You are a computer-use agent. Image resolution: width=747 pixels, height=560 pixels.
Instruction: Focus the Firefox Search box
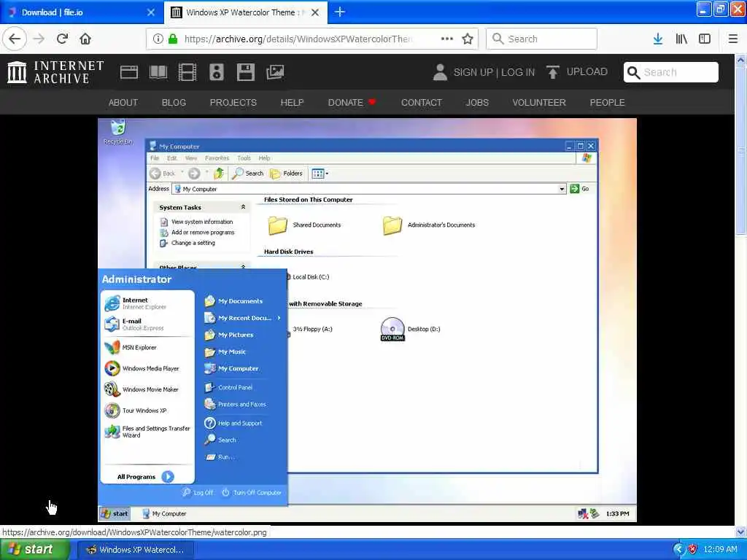pos(542,39)
